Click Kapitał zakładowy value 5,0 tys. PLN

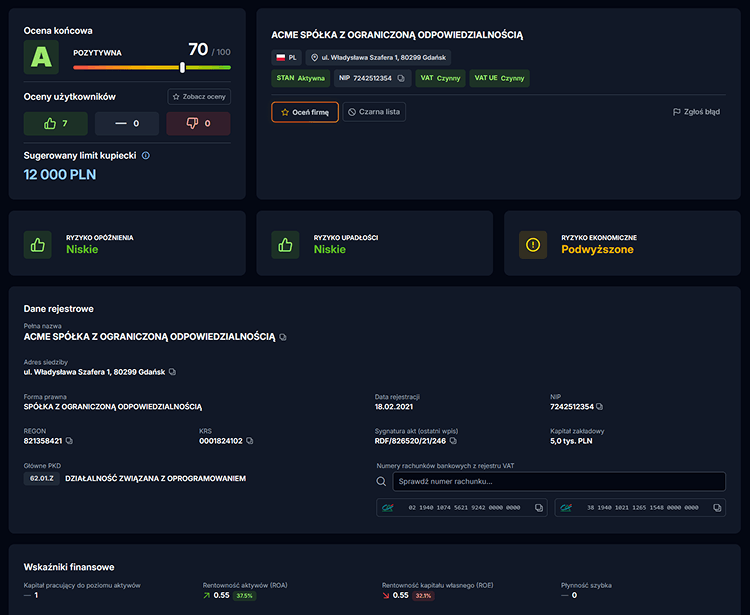(571, 441)
